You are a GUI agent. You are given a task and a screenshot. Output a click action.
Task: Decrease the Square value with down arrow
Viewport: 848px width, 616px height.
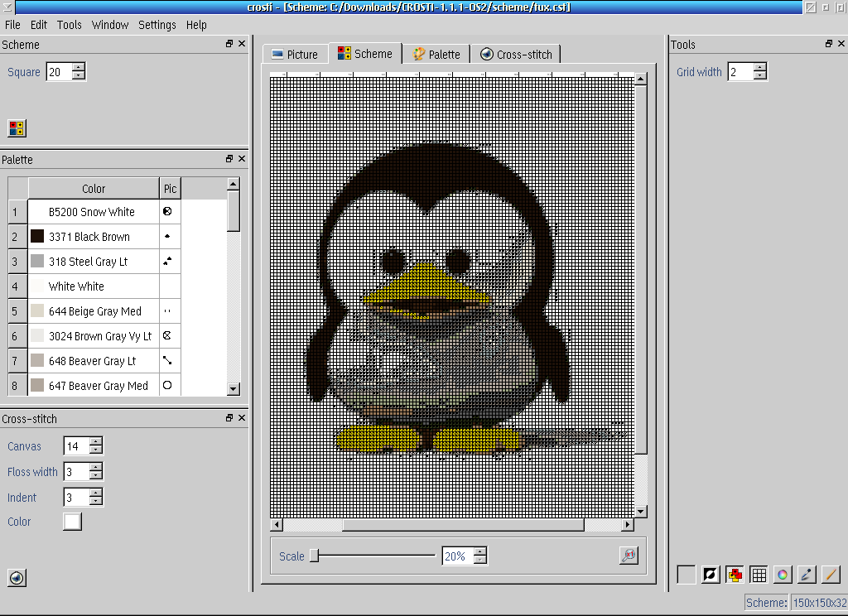pos(79,75)
